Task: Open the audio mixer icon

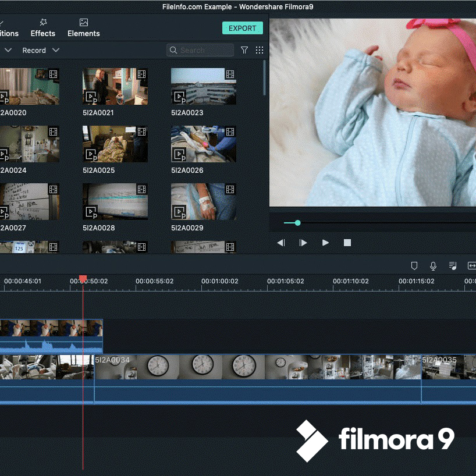Action: click(x=453, y=266)
